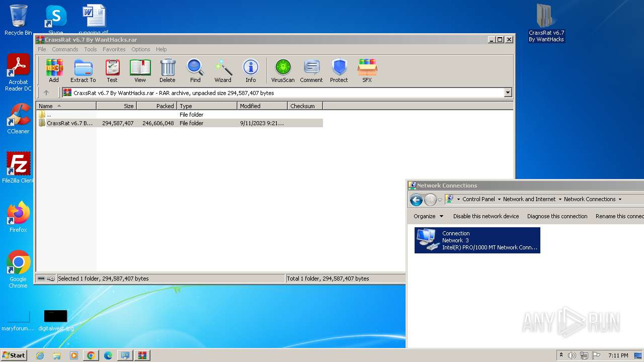
Task: Select the parent '..' folder row
Action: (x=180, y=115)
